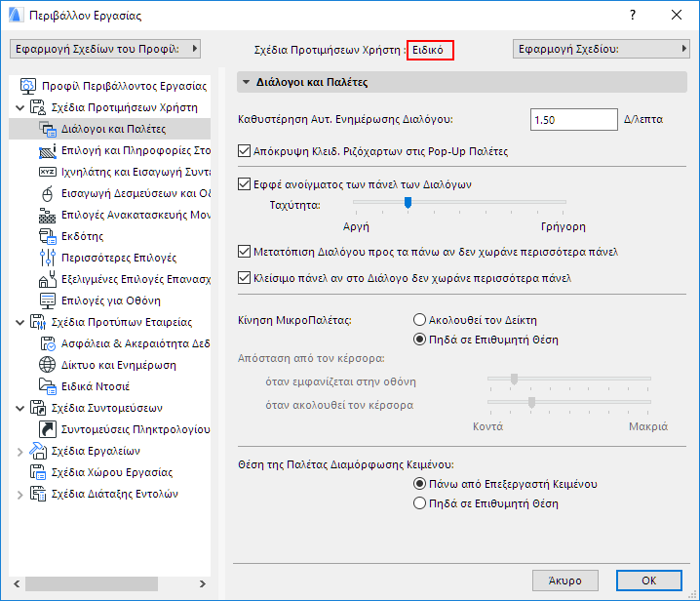Click the Εκδότης publisher icon
The image size is (700, 601).
point(48,236)
